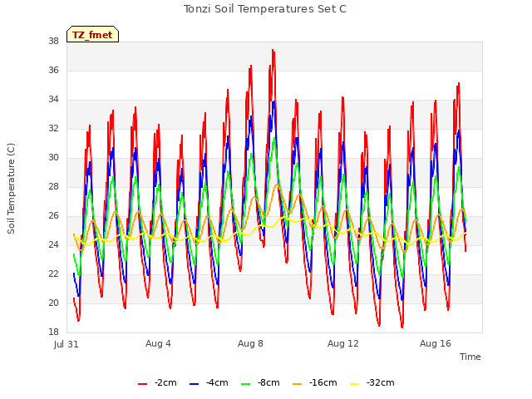Screen dimensions: 532x399
Task: Click the 24 y-axis tick label
Action: 53,245
